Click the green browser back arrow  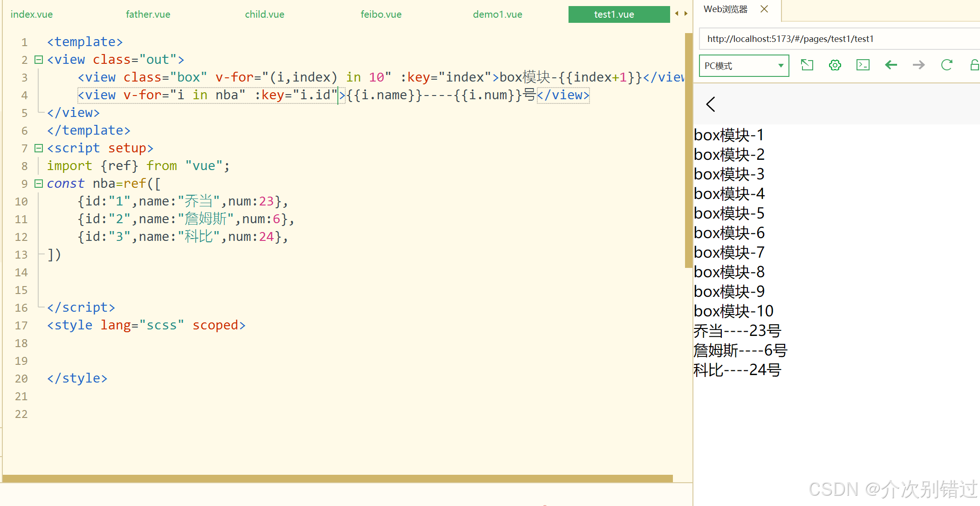[891, 65]
